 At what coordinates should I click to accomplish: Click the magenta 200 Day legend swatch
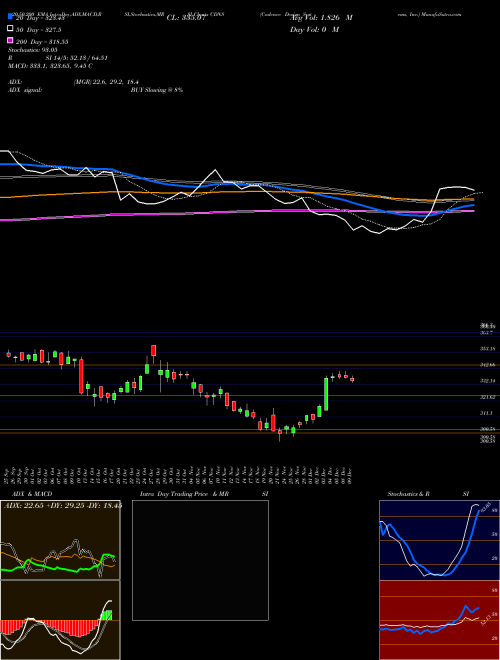pos(10,41)
